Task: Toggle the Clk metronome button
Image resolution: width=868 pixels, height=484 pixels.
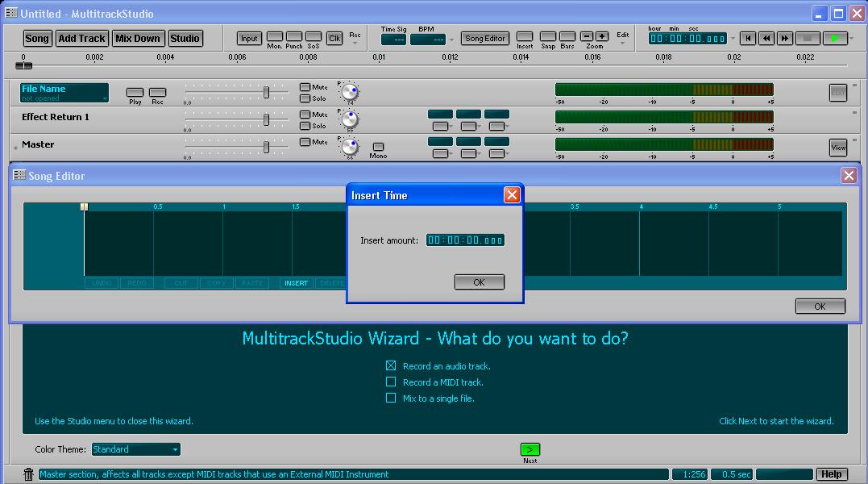Action: 334,38
